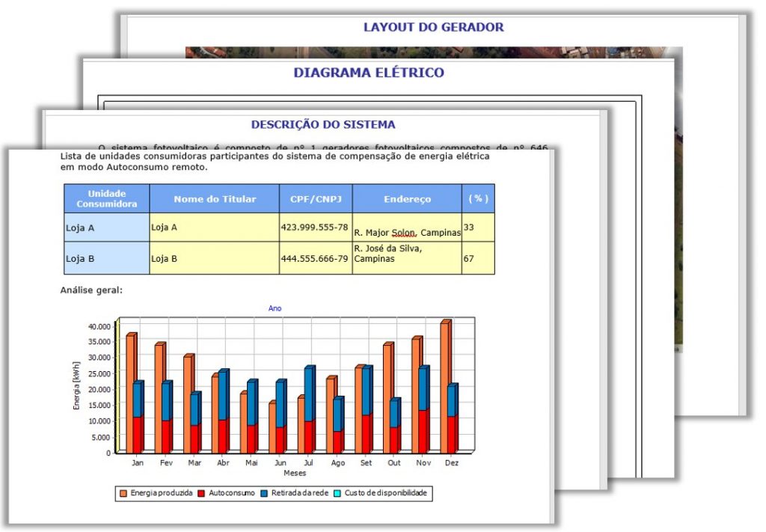Select the R. José da Silva address cell
The image size is (766, 532).
pos(407,254)
